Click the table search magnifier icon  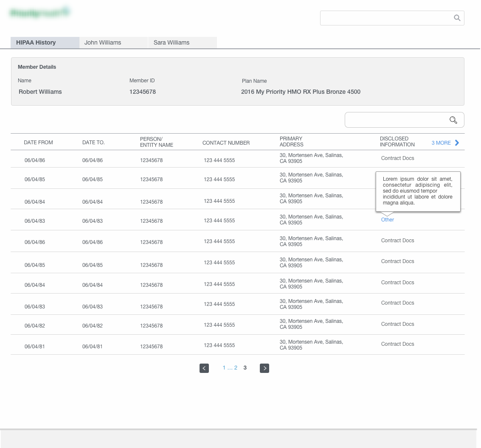point(453,120)
